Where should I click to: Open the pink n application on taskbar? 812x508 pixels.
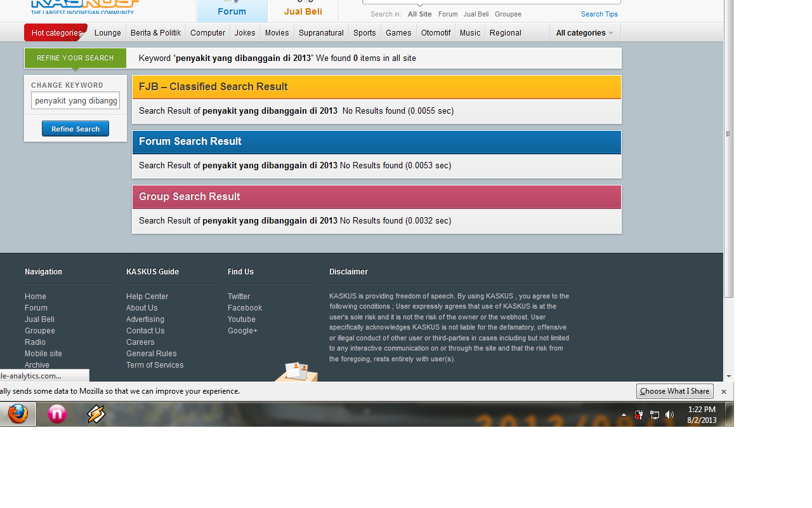(x=57, y=414)
